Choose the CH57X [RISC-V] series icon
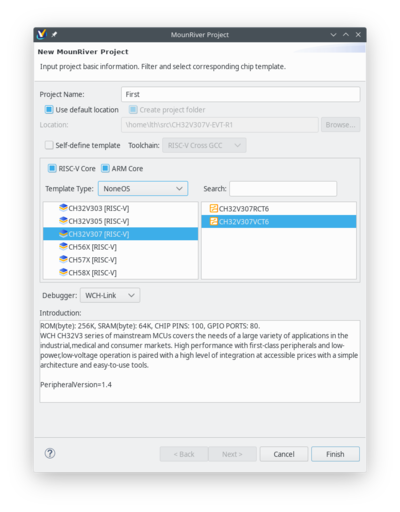This screenshot has width=400, height=512. [63, 259]
